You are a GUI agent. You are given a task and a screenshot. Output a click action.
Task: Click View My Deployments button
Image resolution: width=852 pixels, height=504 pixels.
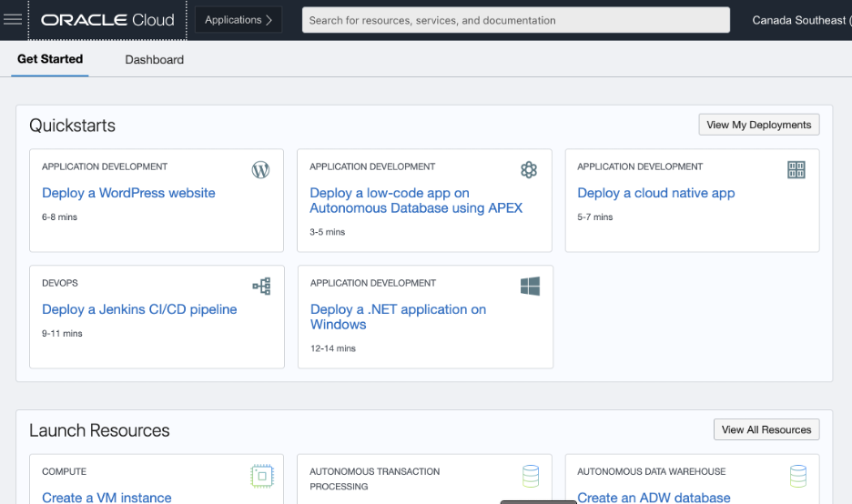758,125
